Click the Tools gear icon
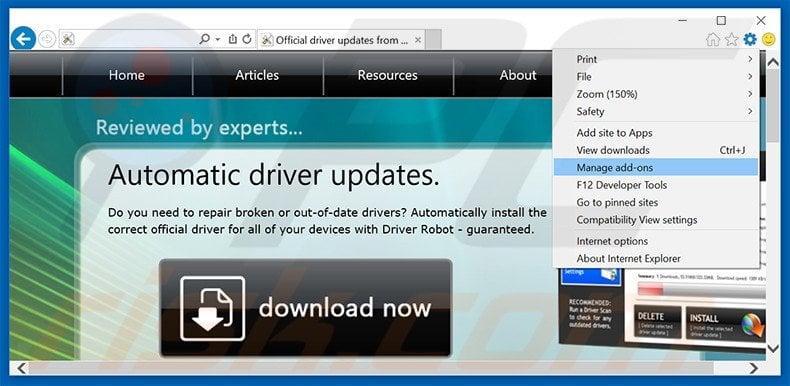The image size is (790, 386). [750, 39]
